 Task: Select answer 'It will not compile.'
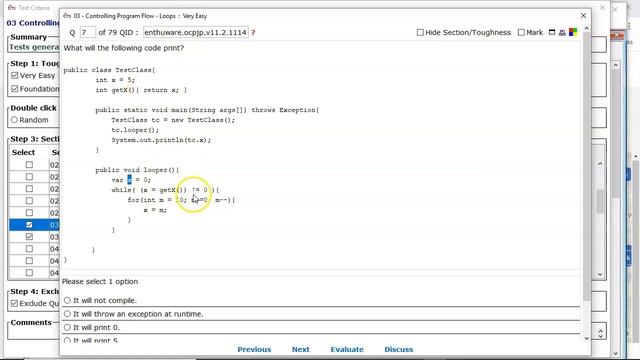click(67, 300)
